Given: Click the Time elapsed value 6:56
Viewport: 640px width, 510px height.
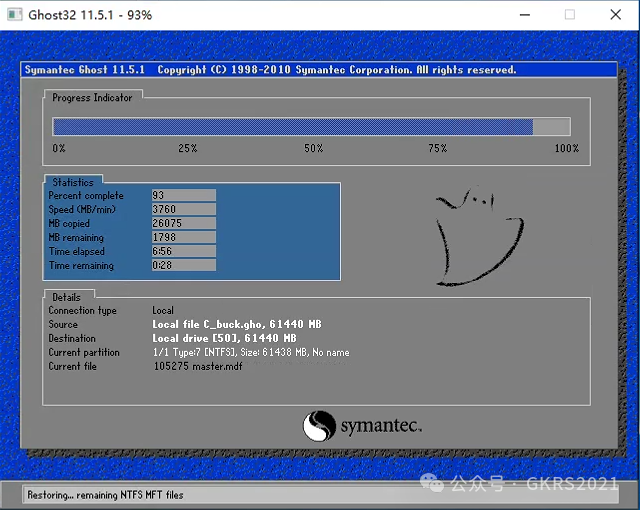Looking at the screenshot, I should pos(184,251).
